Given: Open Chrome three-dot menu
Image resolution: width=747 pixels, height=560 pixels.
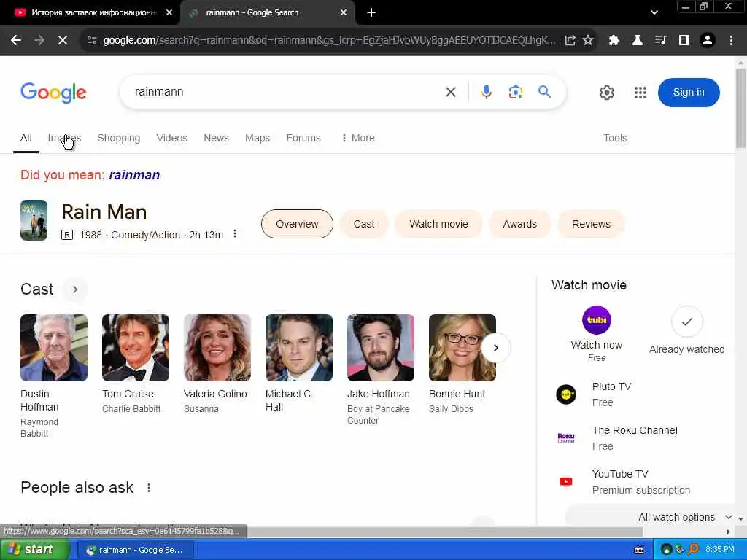Looking at the screenshot, I should pos(731,41).
